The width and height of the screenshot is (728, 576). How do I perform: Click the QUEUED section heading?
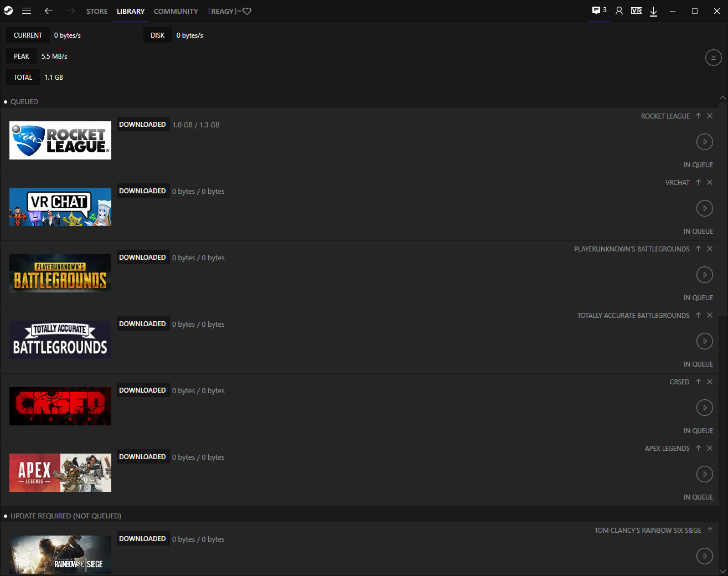point(24,102)
